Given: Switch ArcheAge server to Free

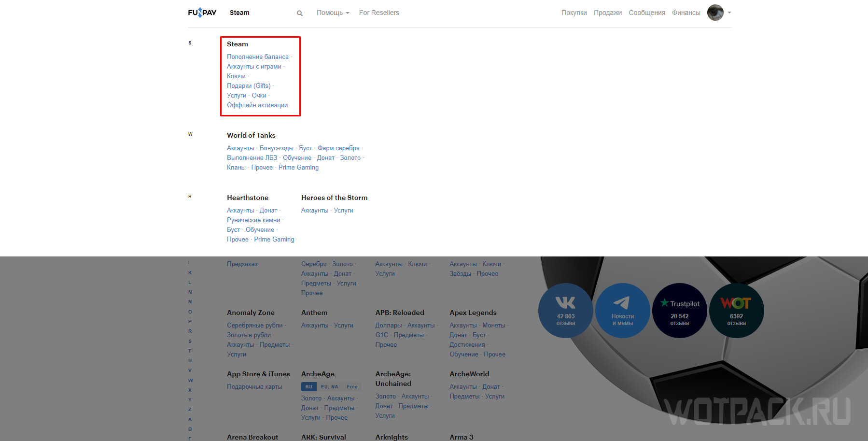Looking at the screenshot, I should coord(352,387).
